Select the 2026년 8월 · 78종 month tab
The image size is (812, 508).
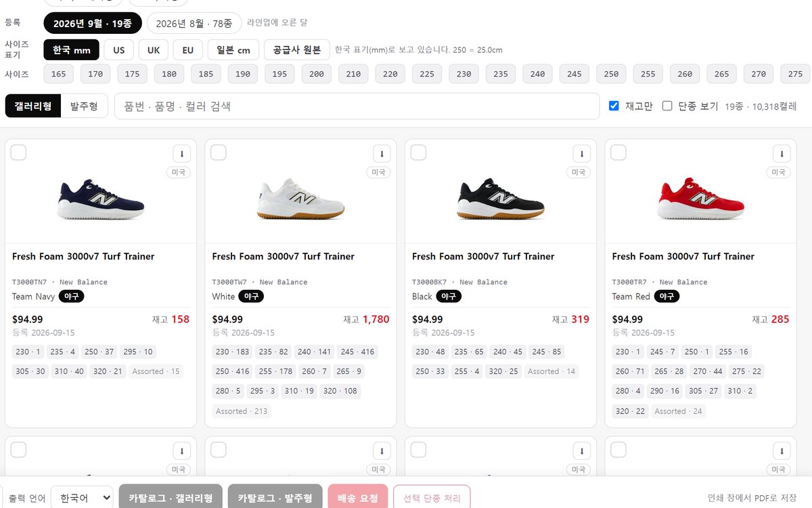pos(194,23)
